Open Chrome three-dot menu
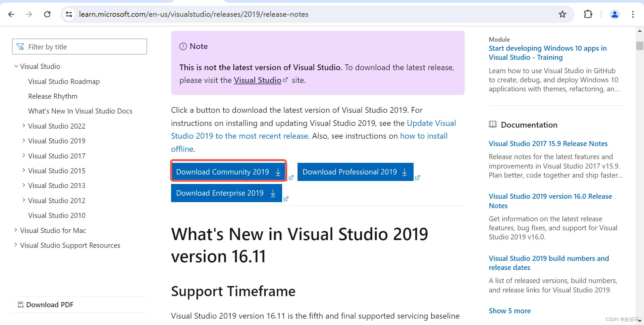The height and width of the screenshot is (325, 644). [633, 14]
